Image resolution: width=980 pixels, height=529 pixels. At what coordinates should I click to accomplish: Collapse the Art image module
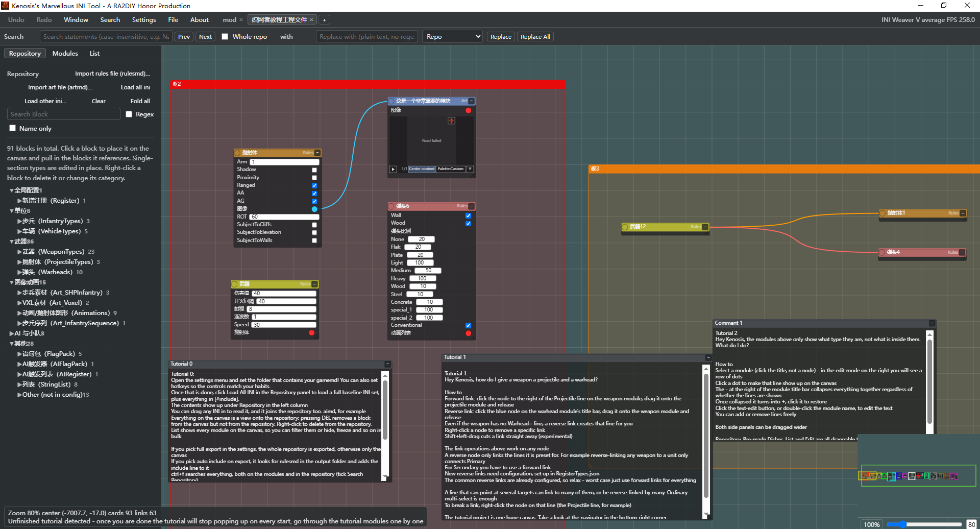tap(472, 101)
